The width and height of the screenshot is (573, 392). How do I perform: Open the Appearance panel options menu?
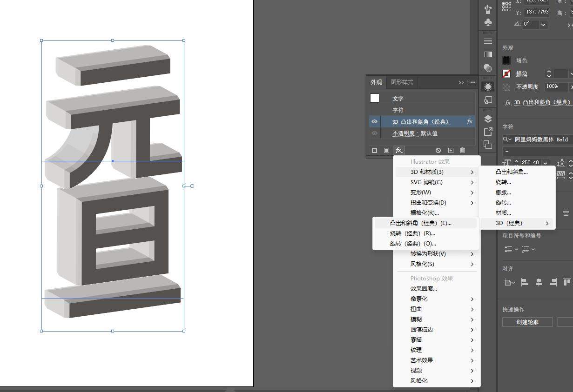473,82
